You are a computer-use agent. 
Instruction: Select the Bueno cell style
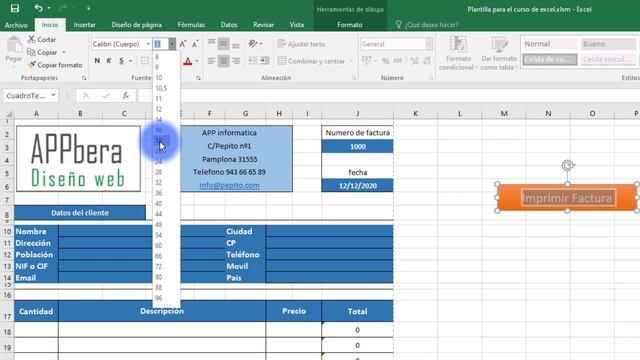pos(608,44)
